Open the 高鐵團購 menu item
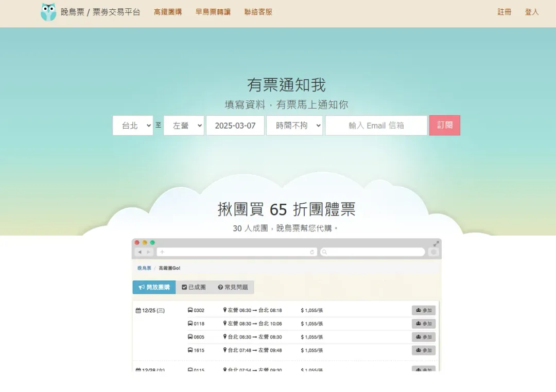The image size is (556, 392). click(168, 12)
